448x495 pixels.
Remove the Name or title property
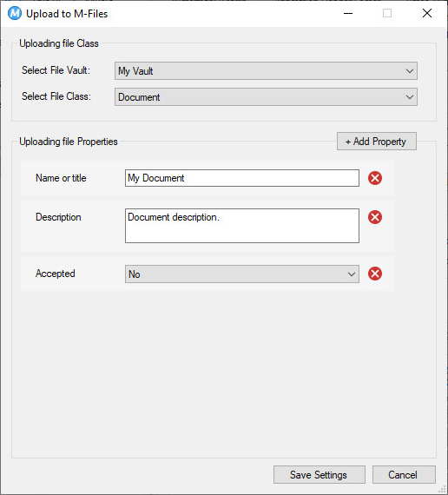(x=375, y=178)
